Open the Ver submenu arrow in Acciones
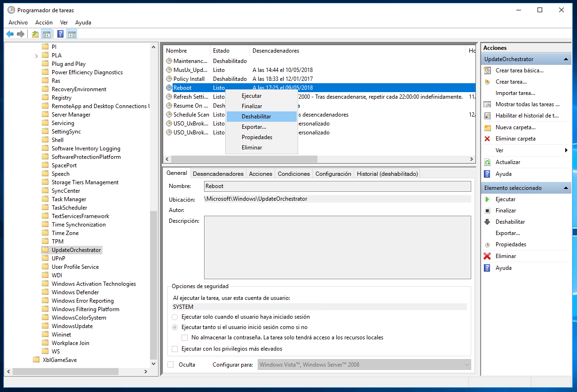The width and height of the screenshot is (577, 392). (566, 150)
